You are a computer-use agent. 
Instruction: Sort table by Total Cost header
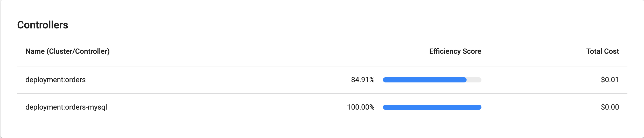(x=602, y=51)
